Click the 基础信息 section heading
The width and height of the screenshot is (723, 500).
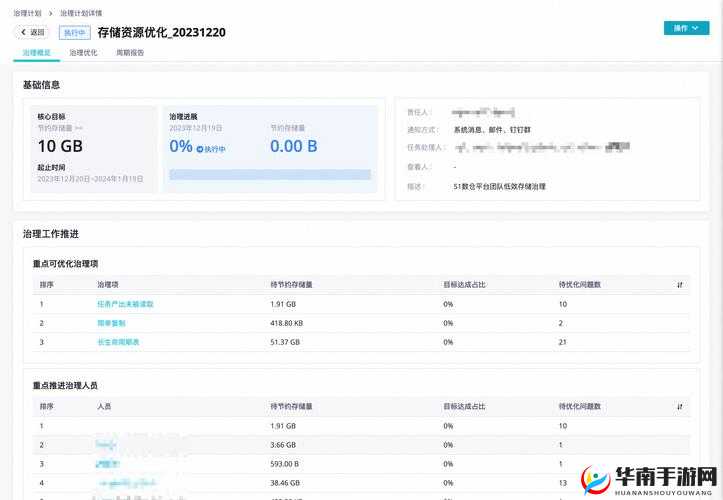click(x=41, y=85)
